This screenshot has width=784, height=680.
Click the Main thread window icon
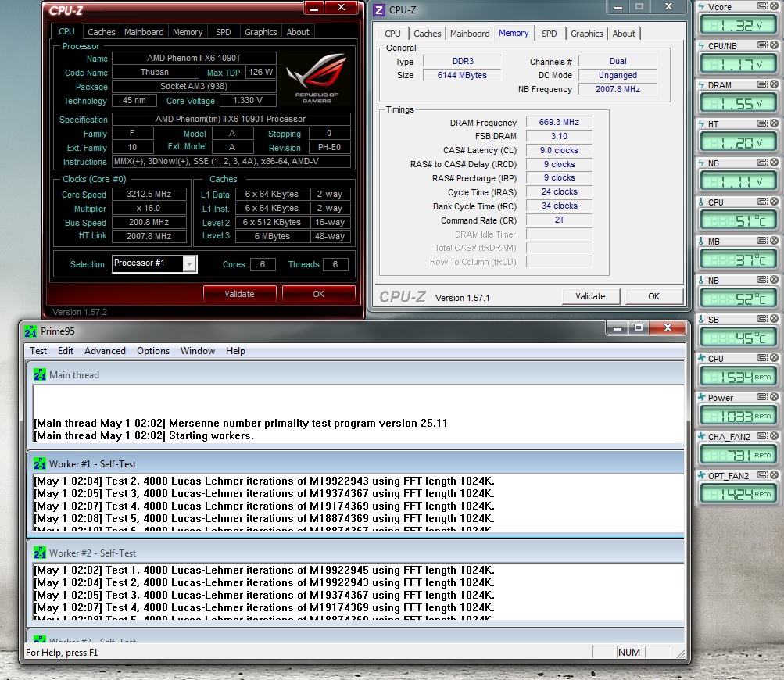point(40,374)
